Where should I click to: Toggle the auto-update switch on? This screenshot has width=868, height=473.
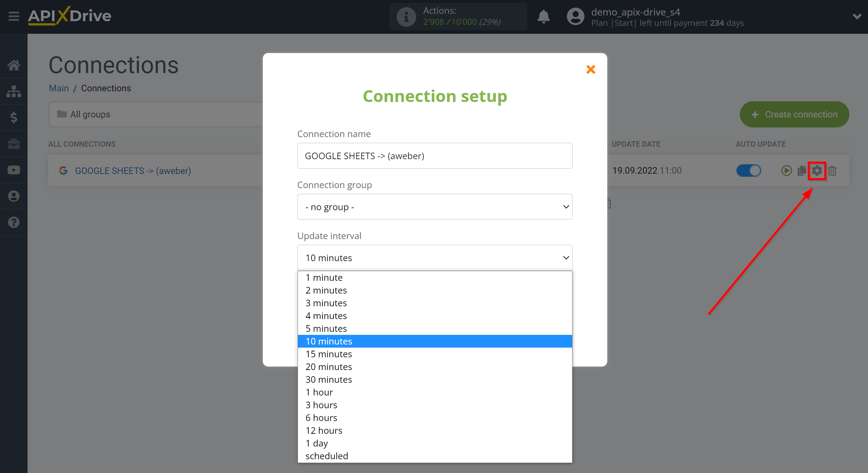(748, 170)
